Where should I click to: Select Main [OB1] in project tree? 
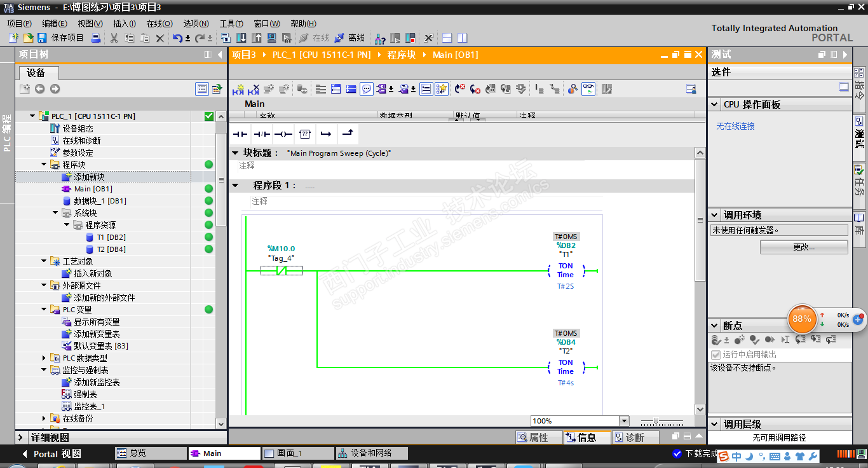pyautogui.click(x=93, y=189)
